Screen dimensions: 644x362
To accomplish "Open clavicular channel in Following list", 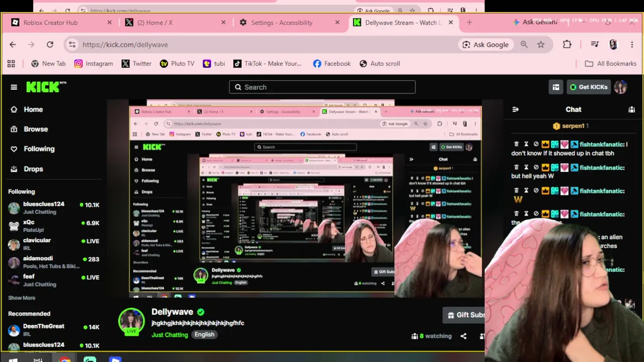I will 53,244.
